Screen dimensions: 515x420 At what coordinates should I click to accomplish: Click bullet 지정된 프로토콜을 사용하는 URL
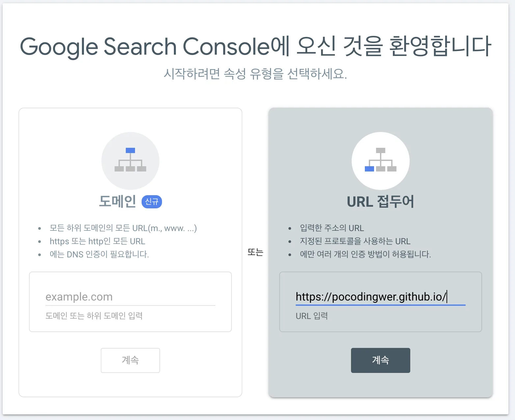click(x=355, y=241)
